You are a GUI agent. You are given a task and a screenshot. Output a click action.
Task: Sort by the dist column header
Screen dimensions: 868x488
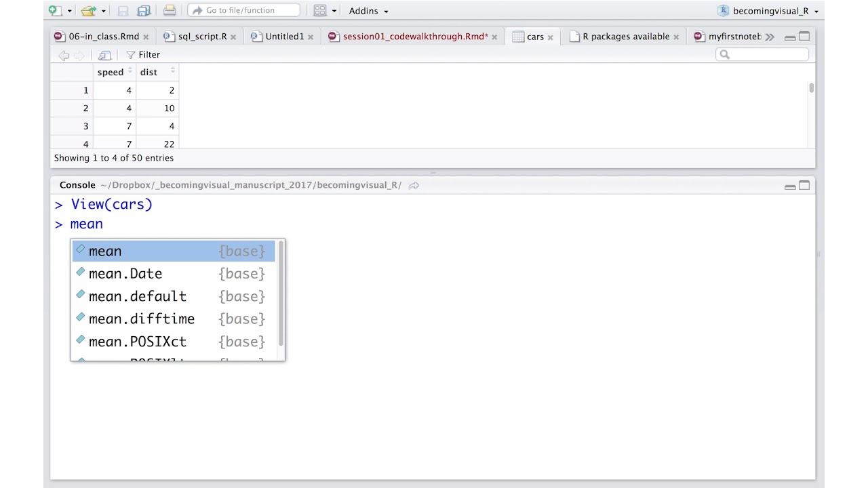click(x=157, y=72)
